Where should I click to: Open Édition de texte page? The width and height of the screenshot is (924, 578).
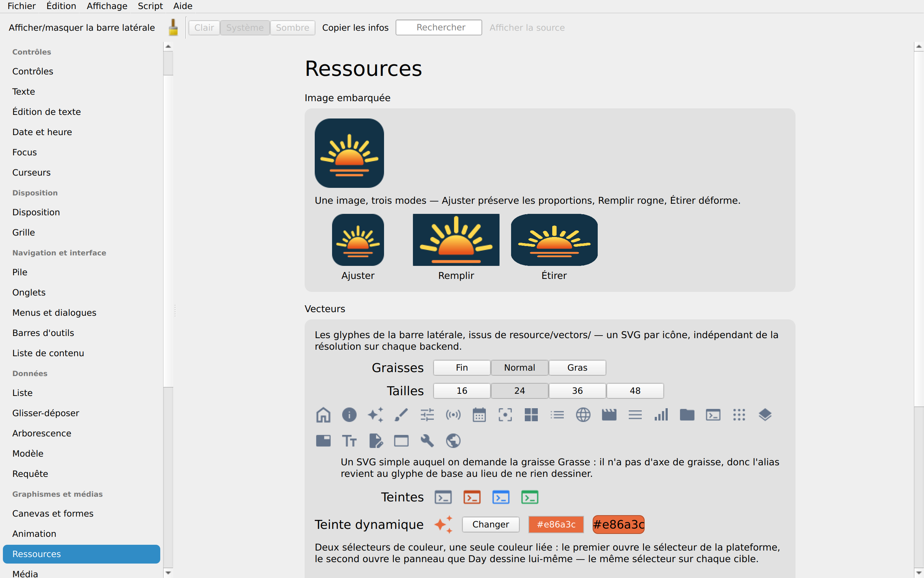pyautogui.click(x=81, y=112)
